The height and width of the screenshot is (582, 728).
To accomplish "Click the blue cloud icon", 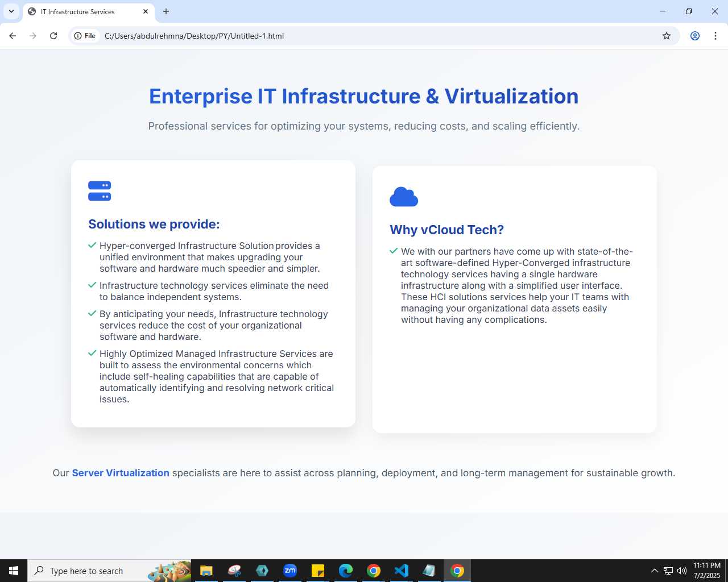I will tap(404, 197).
